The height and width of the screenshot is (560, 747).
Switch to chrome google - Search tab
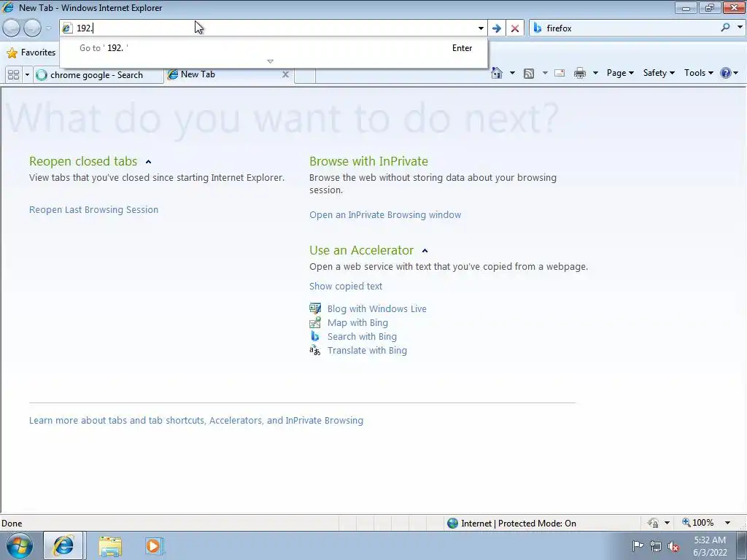pyautogui.click(x=98, y=75)
